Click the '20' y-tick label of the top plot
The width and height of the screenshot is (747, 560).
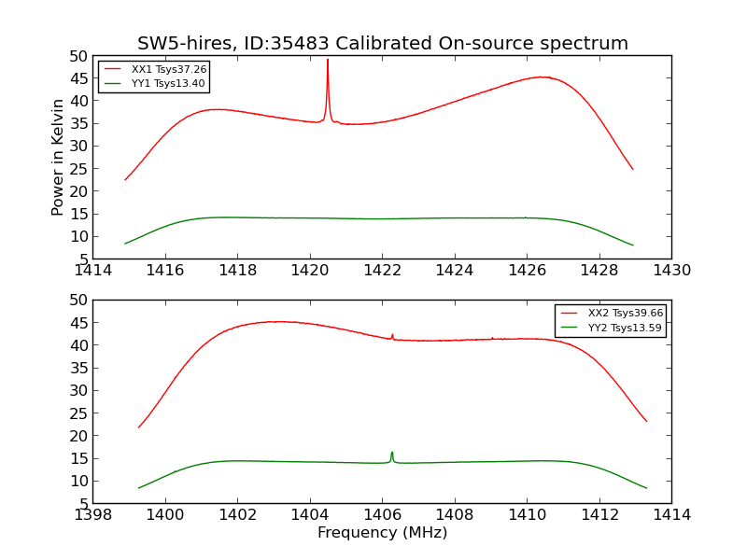[x=78, y=191]
